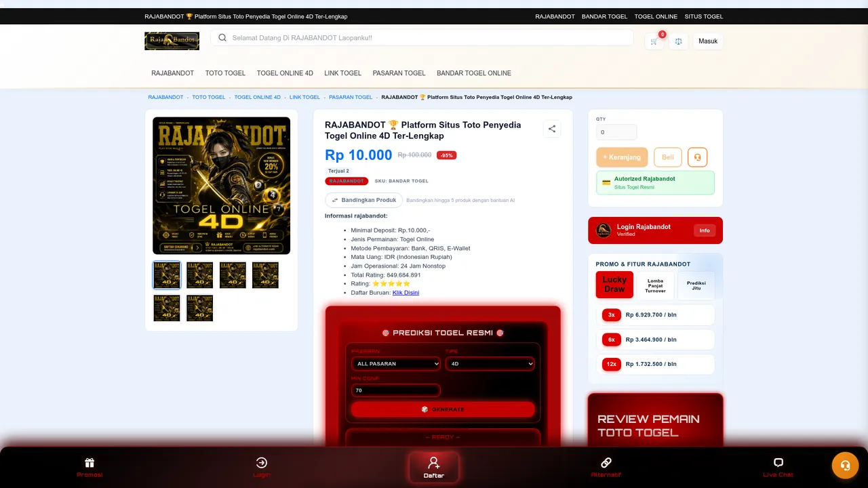Viewport: 868px width, 488px height.
Task: Click the share icon beside product title
Action: click(552, 129)
